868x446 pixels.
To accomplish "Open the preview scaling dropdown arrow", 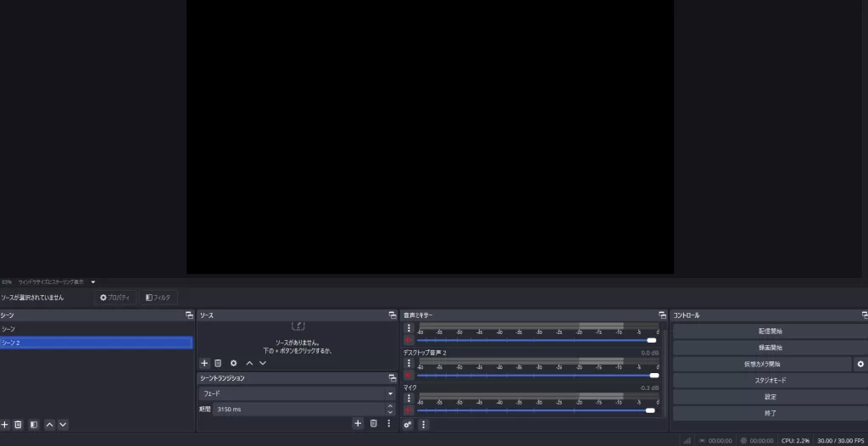I will 93,282.
